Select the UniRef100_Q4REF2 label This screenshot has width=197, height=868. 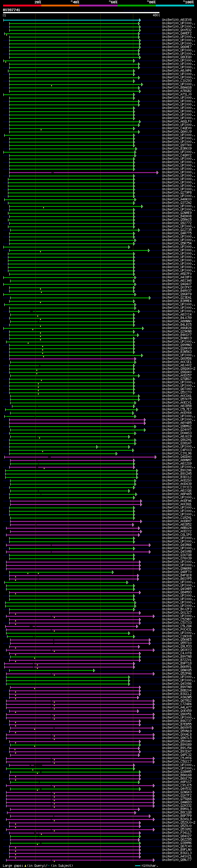[177, 33]
